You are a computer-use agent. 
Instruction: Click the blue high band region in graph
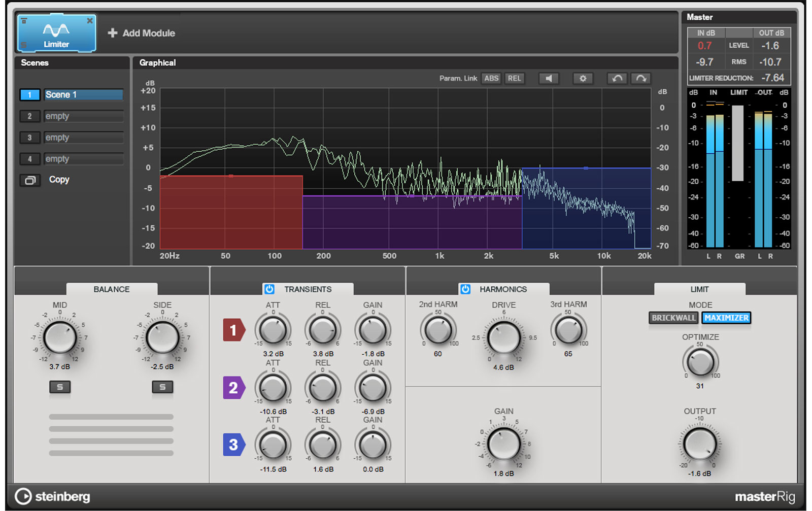click(x=586, y=208)
